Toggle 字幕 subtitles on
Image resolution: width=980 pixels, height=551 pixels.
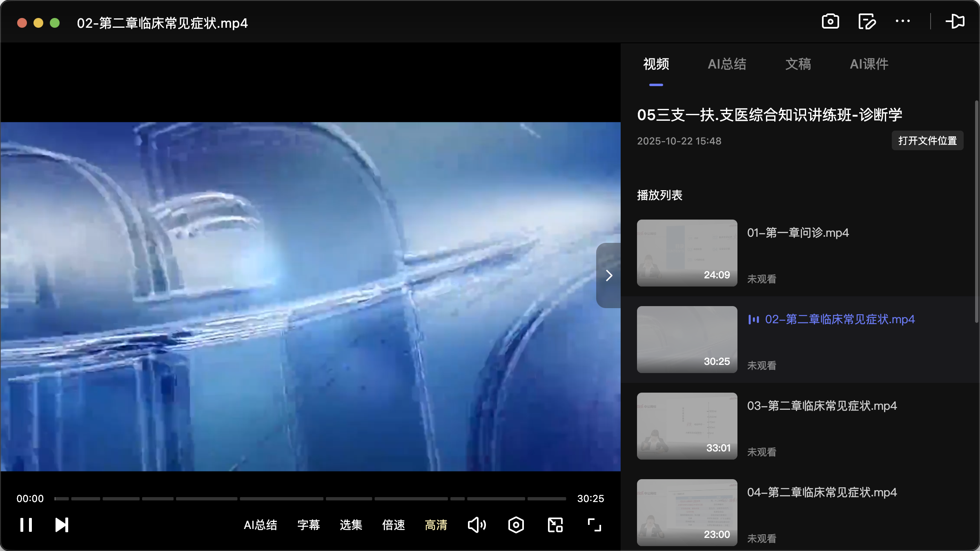[x=308, y=525]
